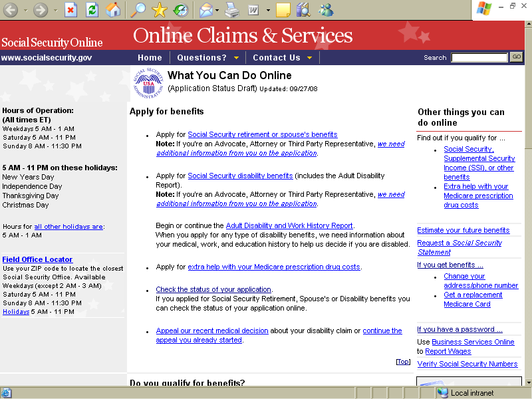Open Change your address/phone number link
Image resolution: width=532 pixels, height=399 pixels.
pos(481,281)
